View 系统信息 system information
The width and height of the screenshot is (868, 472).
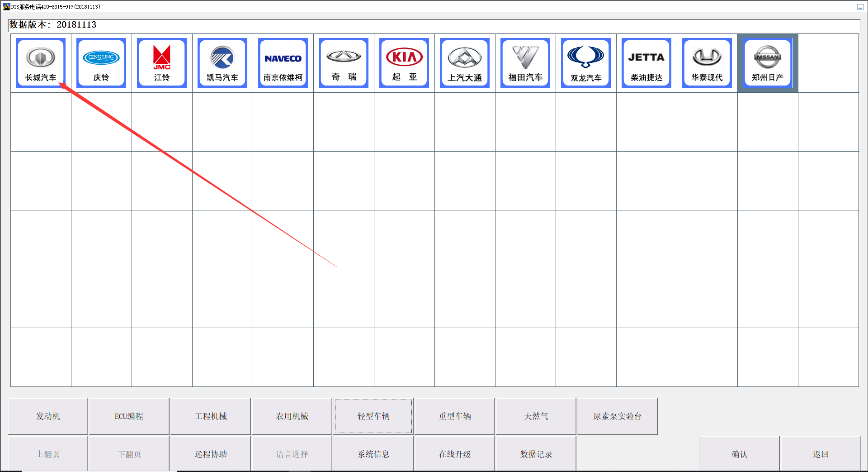373,454
